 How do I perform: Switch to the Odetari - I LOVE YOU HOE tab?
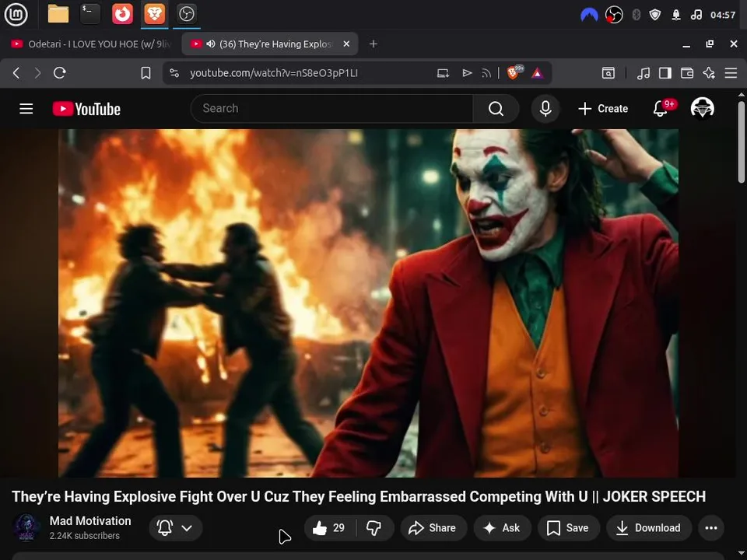(x=90, y=44)
